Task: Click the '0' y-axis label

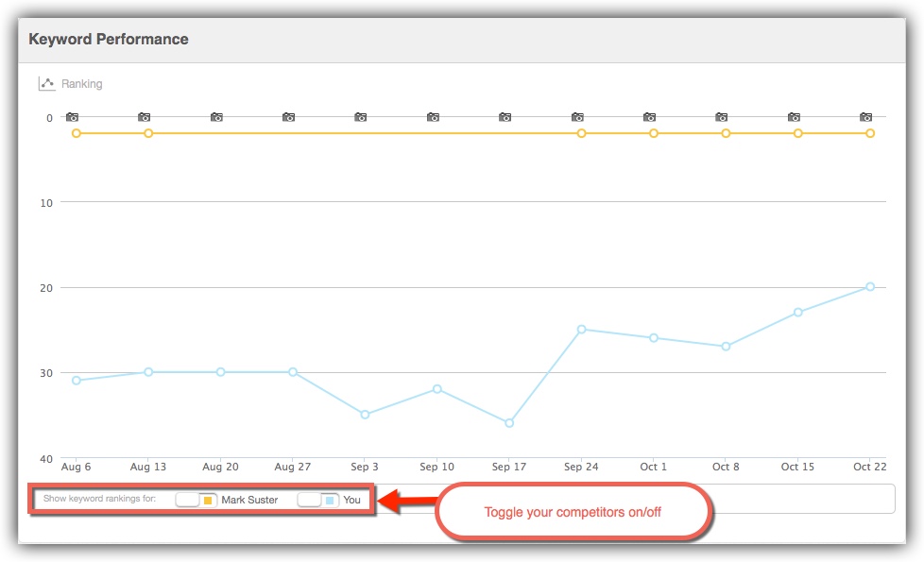Action: point(49,118)
